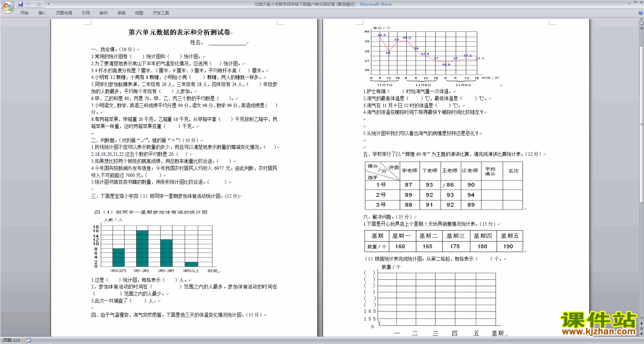Click score cell 94 in the 2号 row
Image resolution: width=644 pixels, height=344 pixels.
point(471,195)
